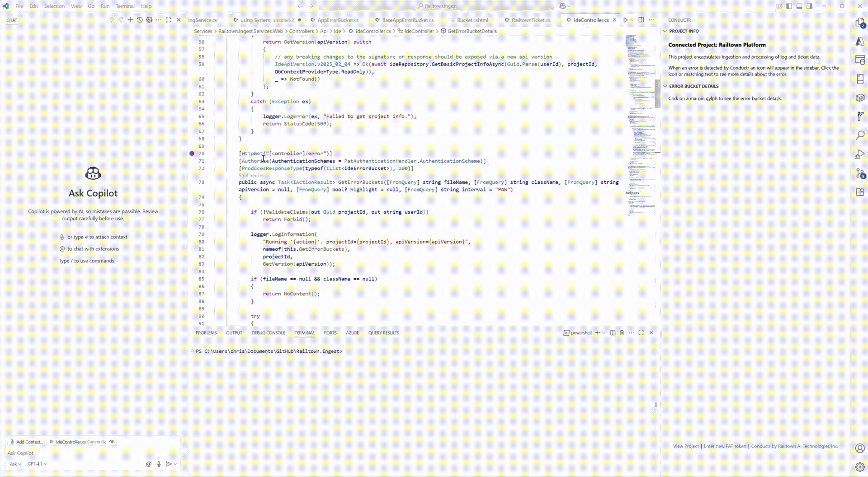Run the IdeController.cs file
The height and width of the screenshot is (477, 868).
[x=625, y=20]
